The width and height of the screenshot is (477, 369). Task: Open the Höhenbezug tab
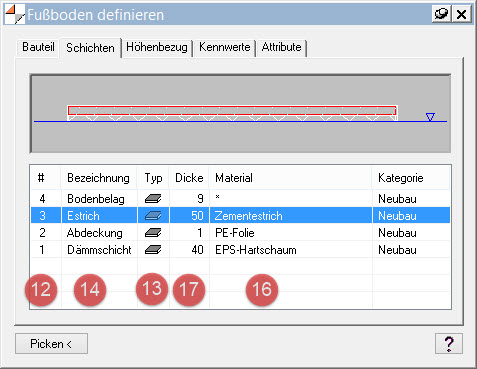(157, 47)
